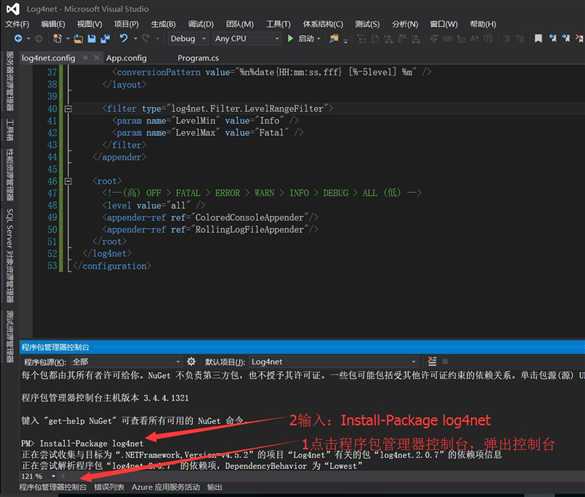585x497 pixels.
Task: Open the 项目(P) menu
Action: [x=126, y=24]
